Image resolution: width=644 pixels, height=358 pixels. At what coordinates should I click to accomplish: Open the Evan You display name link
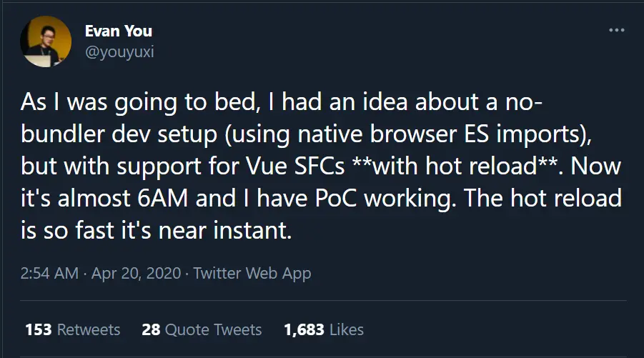coord(118,31)
